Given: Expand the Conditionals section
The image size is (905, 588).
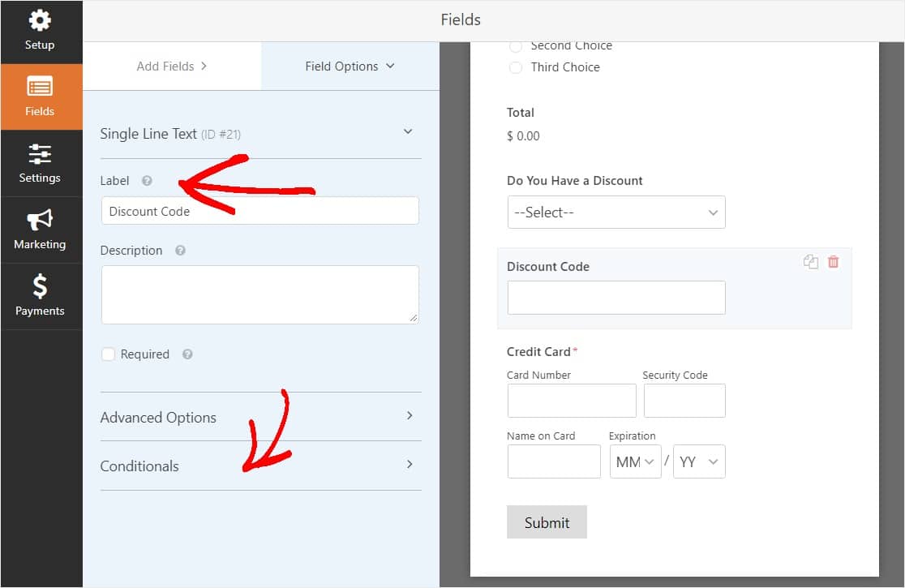Looking at the screenshot, I should (x=259, y=466).
